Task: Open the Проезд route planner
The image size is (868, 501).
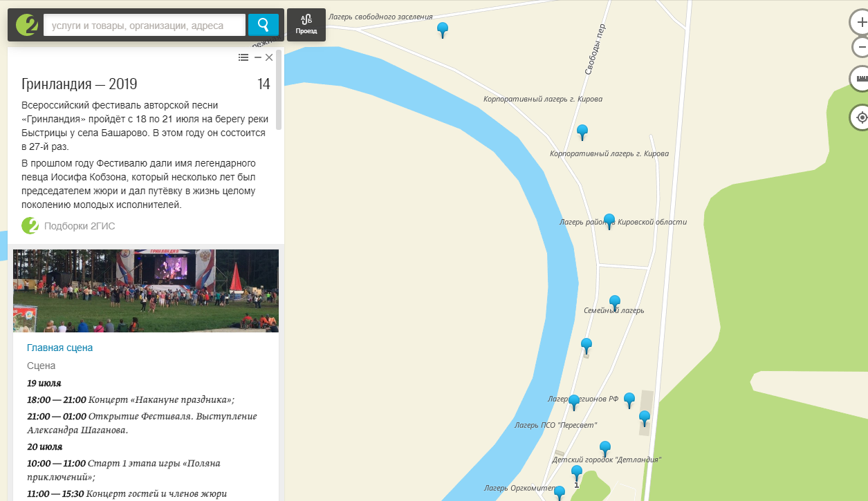Action: pyautogui.click(x=306, y=25)
